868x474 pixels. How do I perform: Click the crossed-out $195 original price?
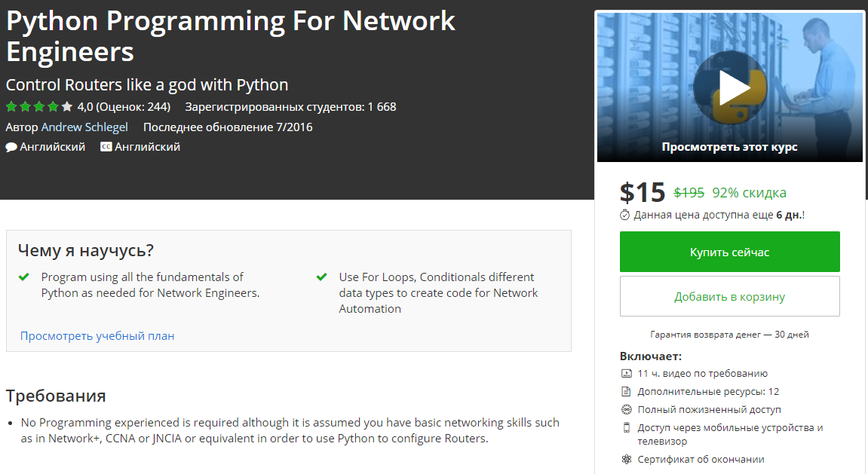[689, 193]
